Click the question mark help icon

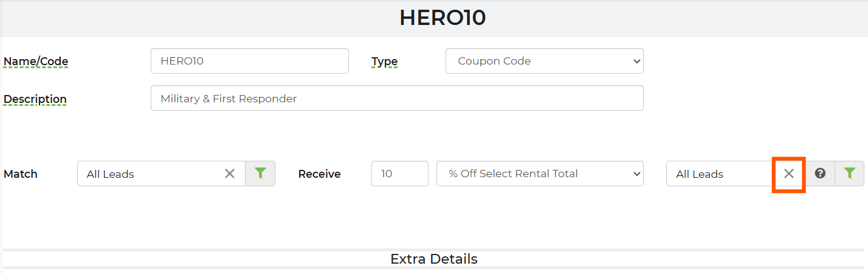(x=820, y=174)
